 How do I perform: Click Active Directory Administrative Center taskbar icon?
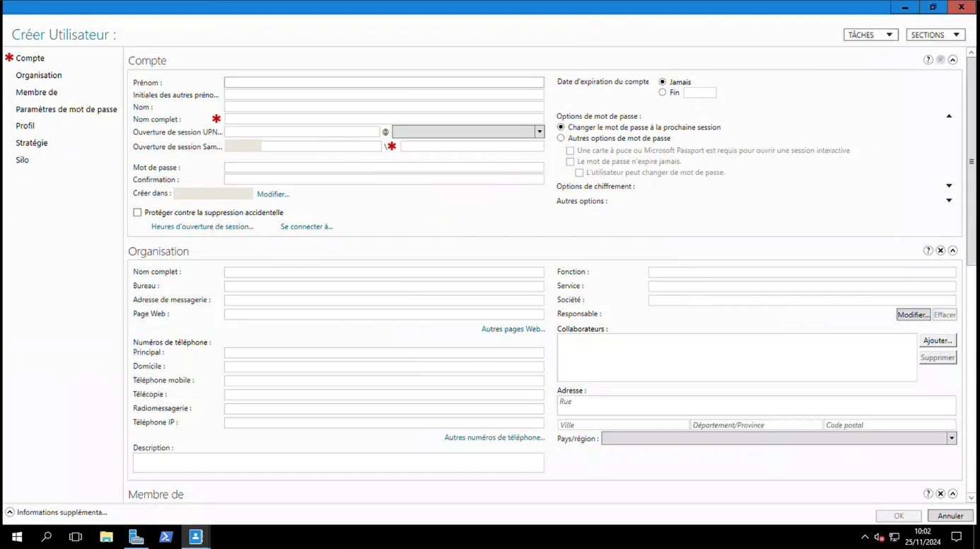[x=196, y=537]
